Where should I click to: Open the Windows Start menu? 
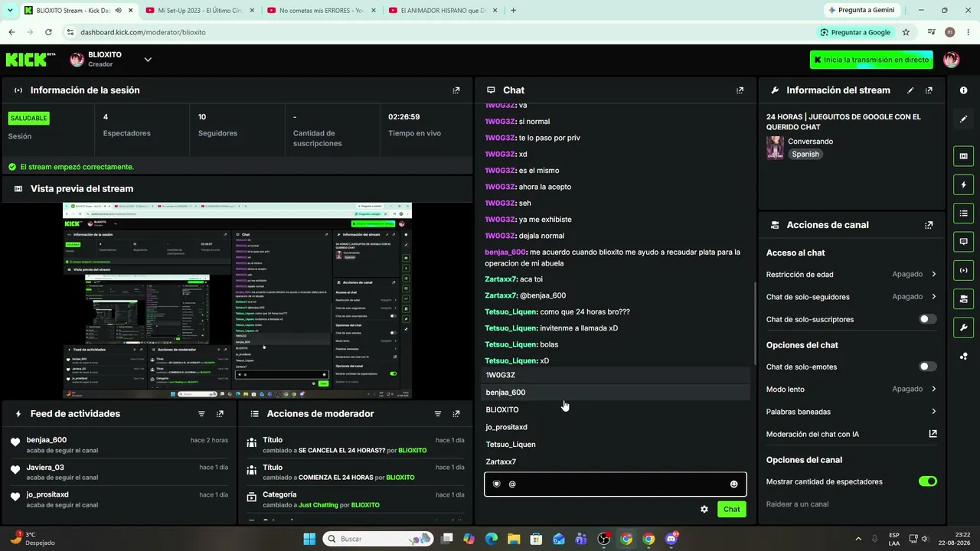point(309,539)
